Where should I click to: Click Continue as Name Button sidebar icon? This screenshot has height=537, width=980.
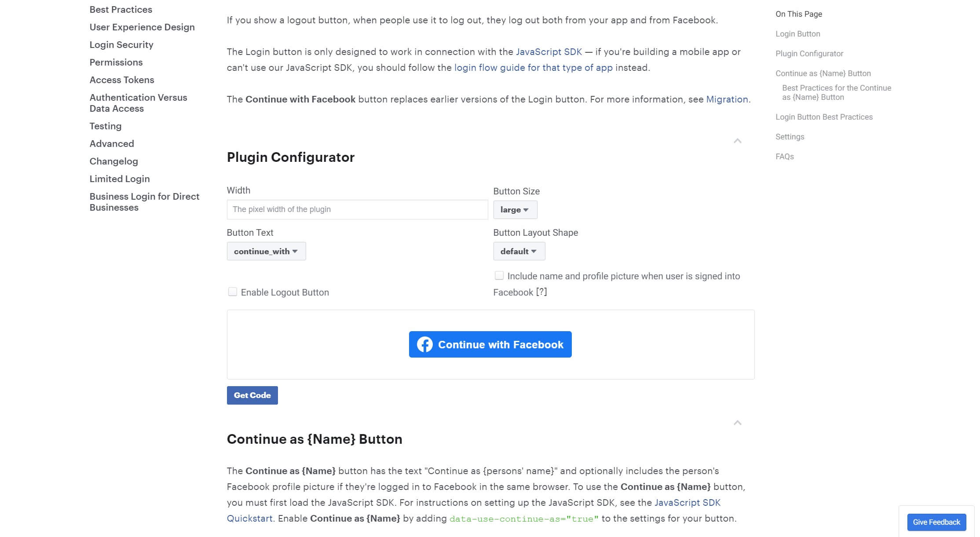click(823, 73)
